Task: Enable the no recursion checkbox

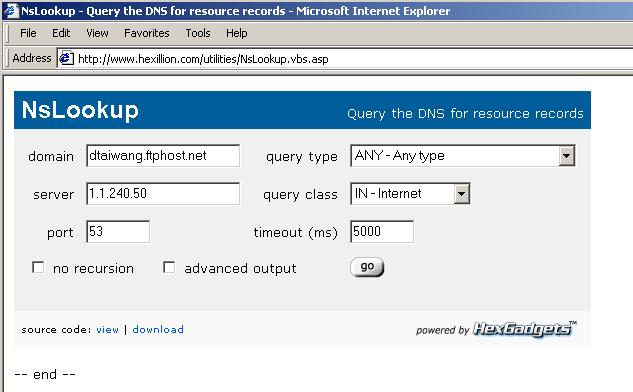Action: pos(38,267)
